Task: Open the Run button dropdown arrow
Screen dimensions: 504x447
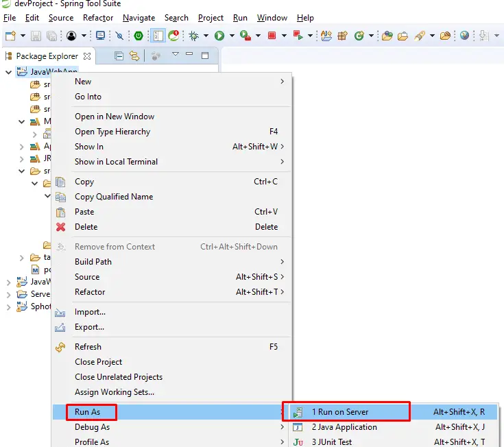Action: click(x=232, y=36)
